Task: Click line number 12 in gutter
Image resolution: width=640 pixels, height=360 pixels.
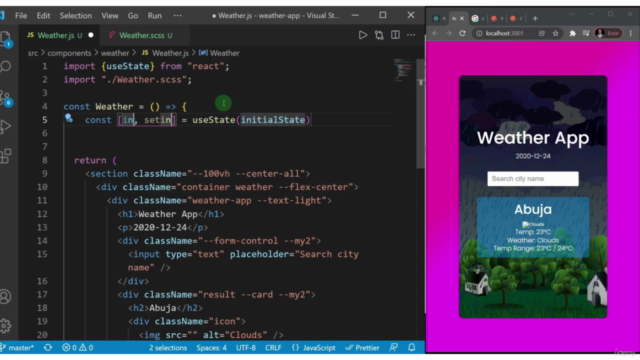Action: pos(42,214)
